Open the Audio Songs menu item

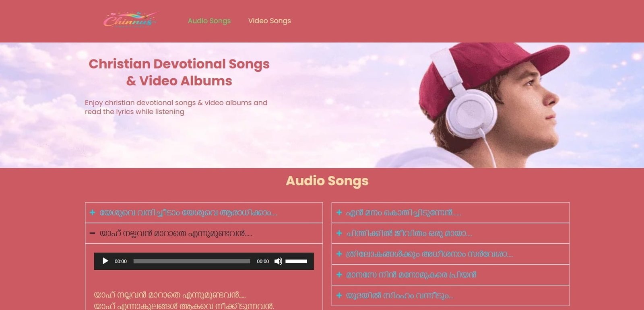click(209, 21)
